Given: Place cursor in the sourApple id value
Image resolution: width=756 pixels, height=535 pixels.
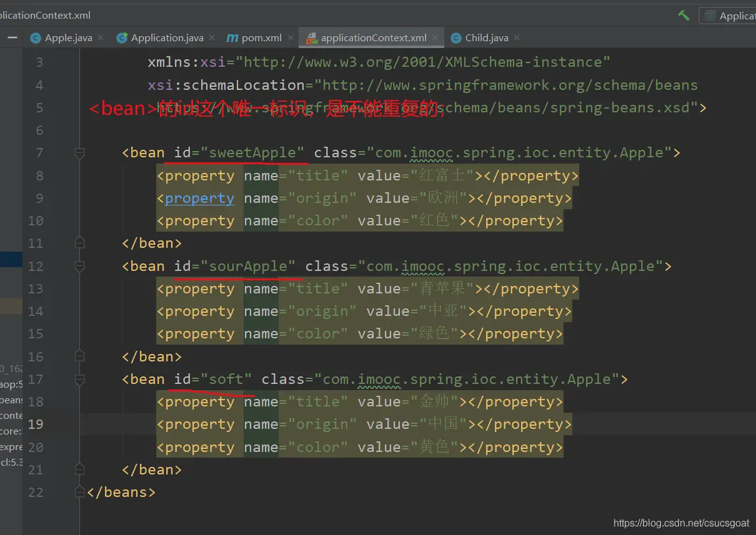Looking at the screenshot, I should [x=247, y=267].
